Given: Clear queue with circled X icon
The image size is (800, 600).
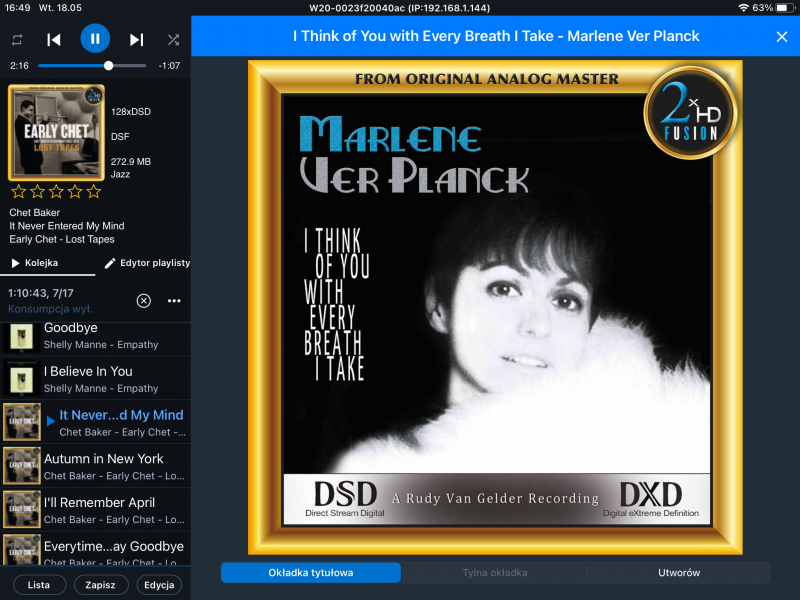Looking at the screenshot, I should 144,301.
